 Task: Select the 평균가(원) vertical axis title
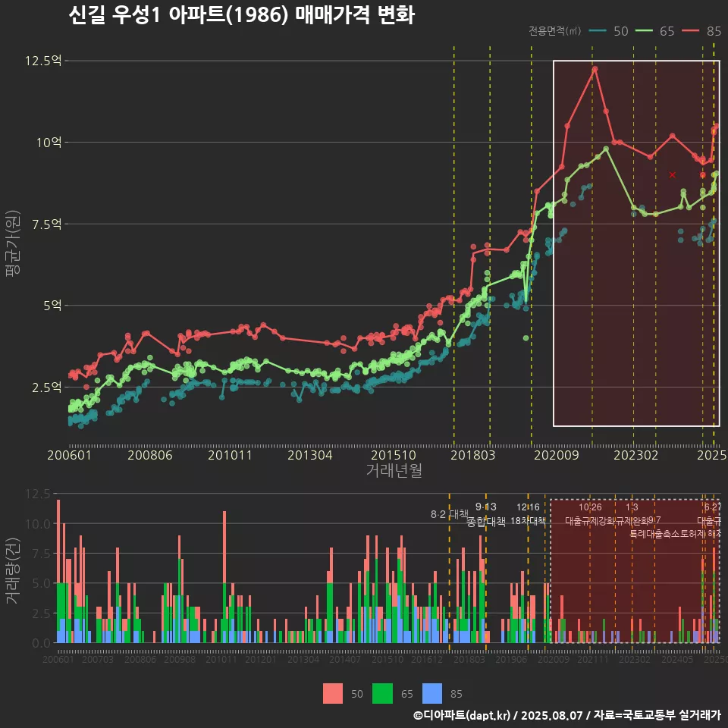coord(13,243)
